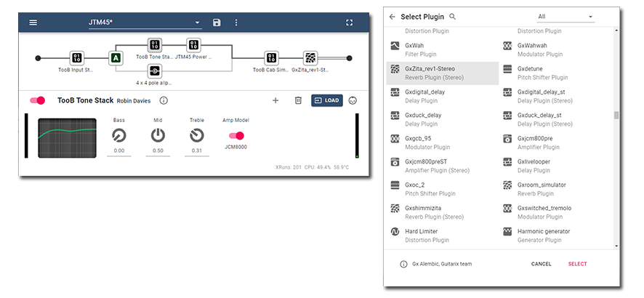Click the plugin list scrollbar thumb
Image resolution: width=644 pixels, height=298 pixels.
(x=616, y=116)
